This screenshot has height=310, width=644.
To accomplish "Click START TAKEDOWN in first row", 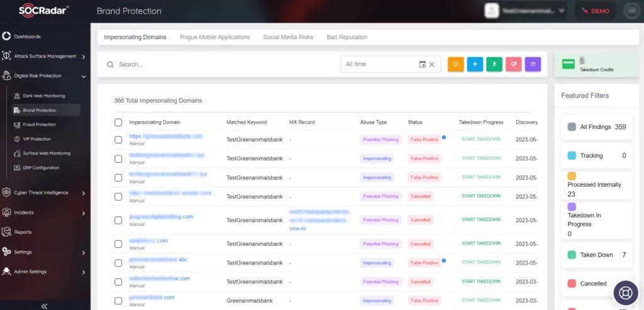I will point(481,139).
